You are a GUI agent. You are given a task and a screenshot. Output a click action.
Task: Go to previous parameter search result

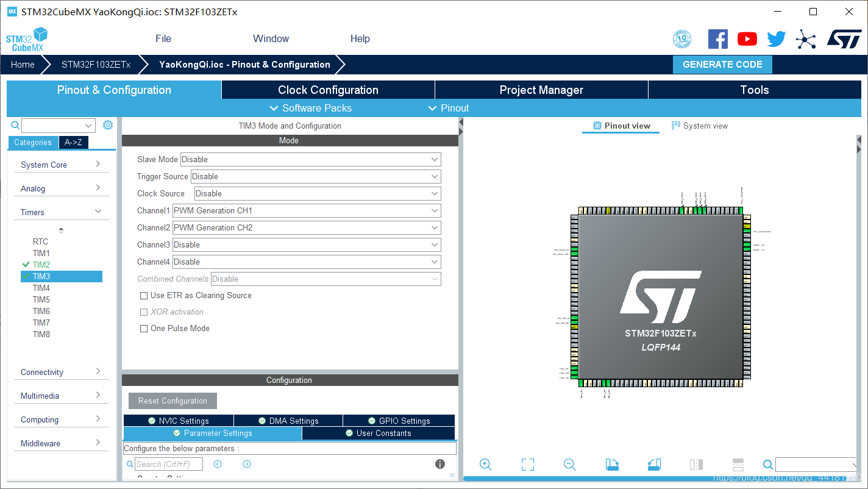click(x=218, y=464)
